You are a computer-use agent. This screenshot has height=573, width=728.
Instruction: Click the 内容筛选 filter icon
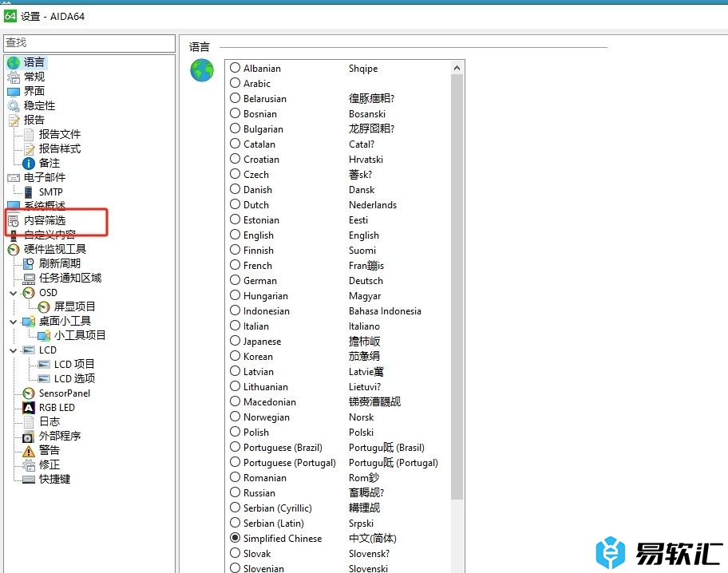(14, 221)
